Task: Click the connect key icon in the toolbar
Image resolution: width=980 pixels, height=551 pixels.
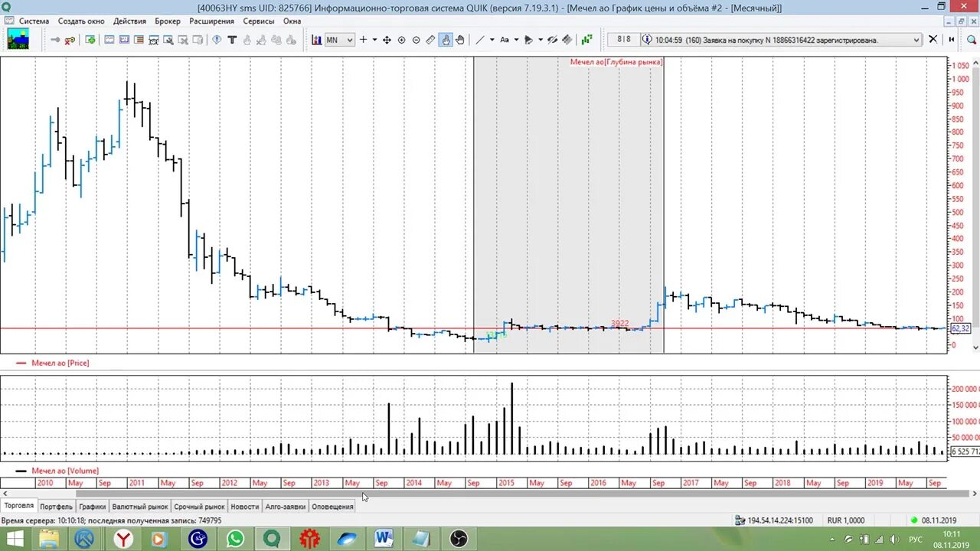Action: 55,40
